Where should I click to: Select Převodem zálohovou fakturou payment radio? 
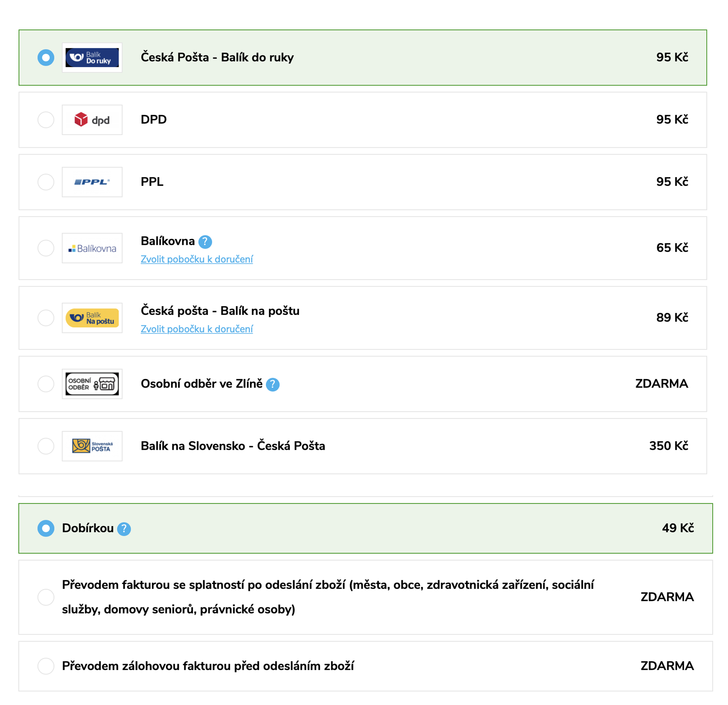coord(46,666)
